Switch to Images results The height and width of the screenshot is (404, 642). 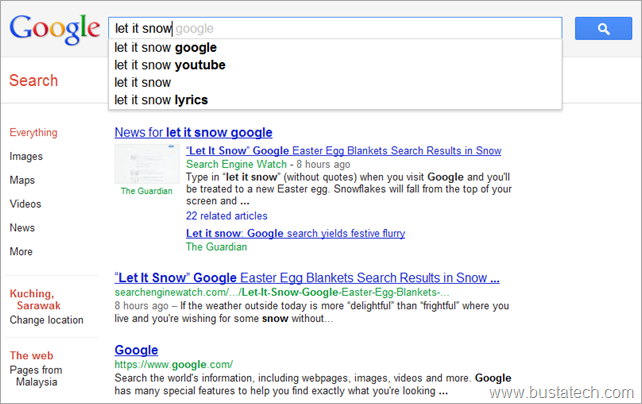(x=26, y=156)
